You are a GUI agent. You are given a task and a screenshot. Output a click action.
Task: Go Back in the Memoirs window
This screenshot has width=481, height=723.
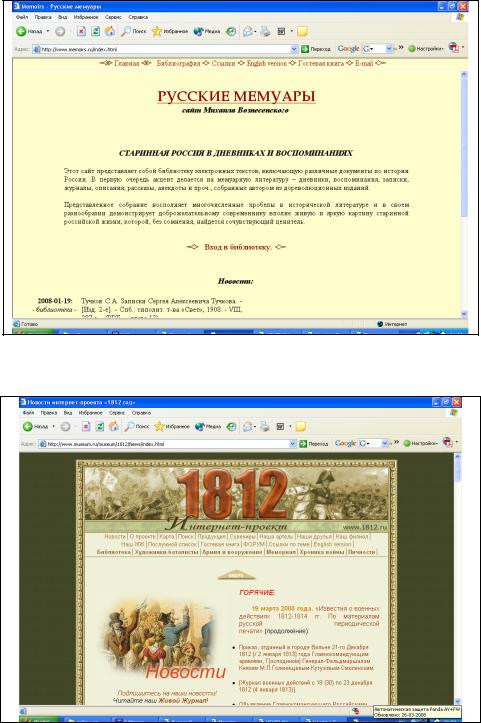[29, 31]
